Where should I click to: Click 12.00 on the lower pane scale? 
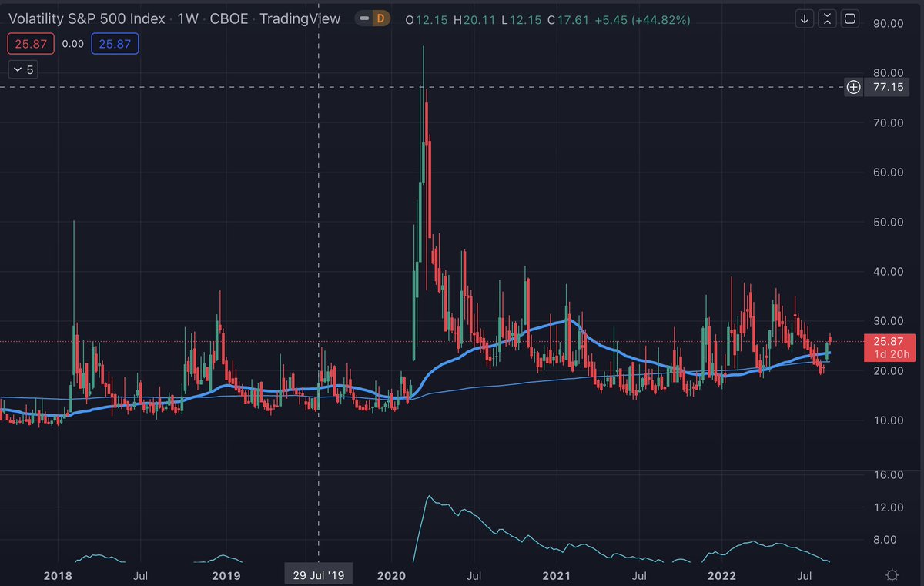888,507
